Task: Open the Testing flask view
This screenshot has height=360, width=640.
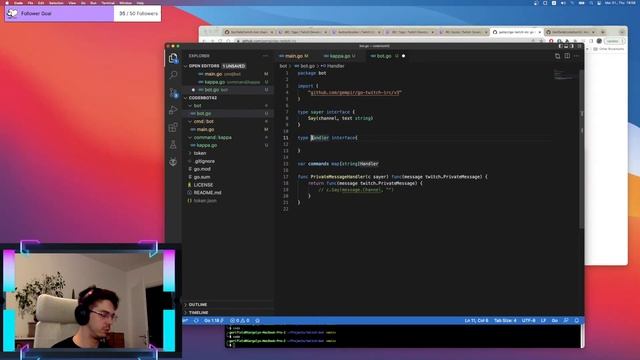Action: (173, 144)
